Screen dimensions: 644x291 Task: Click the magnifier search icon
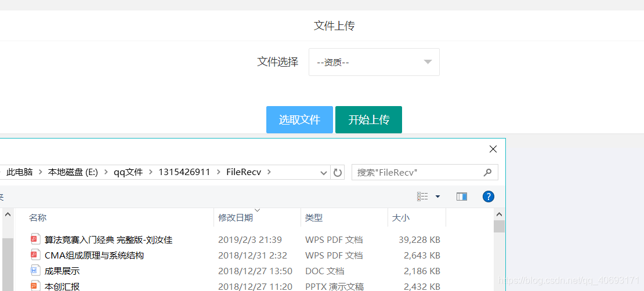tap(487, 172)
